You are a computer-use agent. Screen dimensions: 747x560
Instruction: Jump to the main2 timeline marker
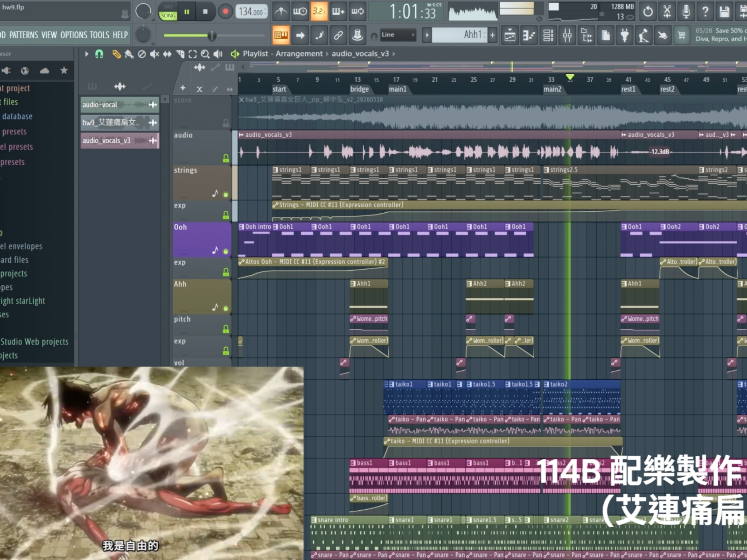552,89
